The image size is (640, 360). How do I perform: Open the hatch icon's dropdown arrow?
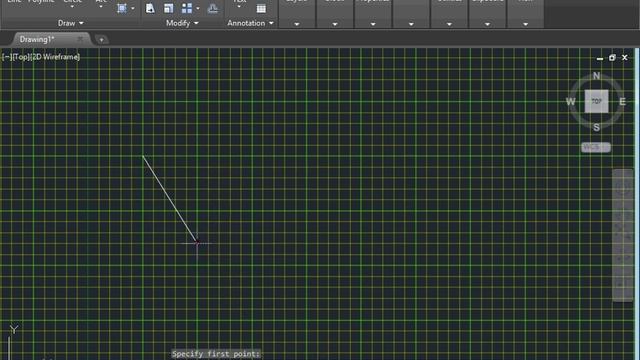tap(133, 9)
